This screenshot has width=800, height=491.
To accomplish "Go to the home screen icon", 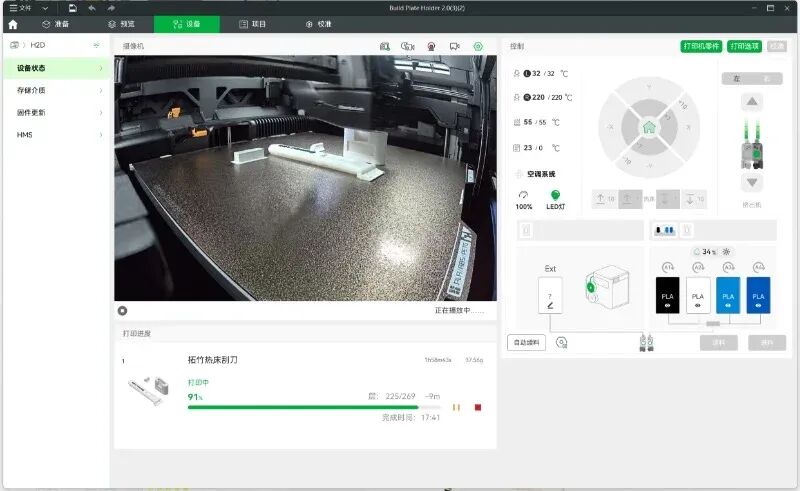I will click(13, 24).
